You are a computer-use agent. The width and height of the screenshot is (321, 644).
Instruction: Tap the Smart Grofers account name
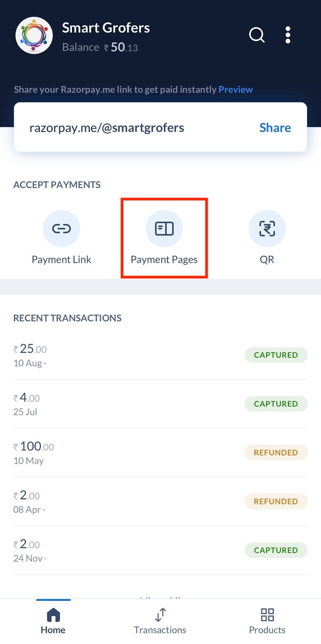(106, 28)
